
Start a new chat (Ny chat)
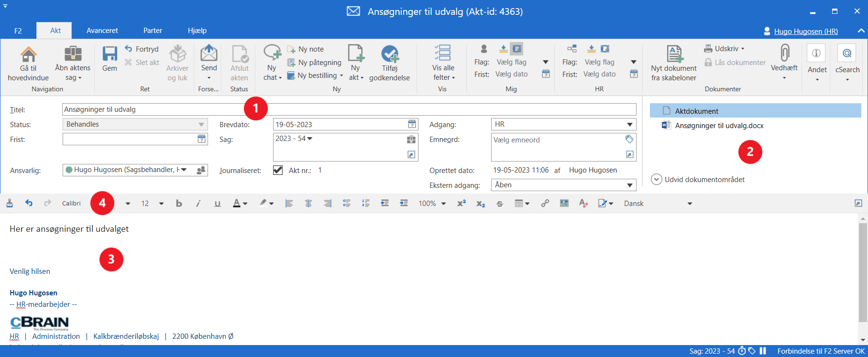tap(272, 63)
